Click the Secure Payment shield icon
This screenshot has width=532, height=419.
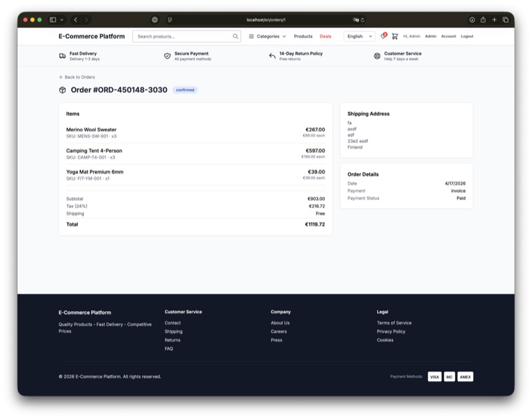168,56
